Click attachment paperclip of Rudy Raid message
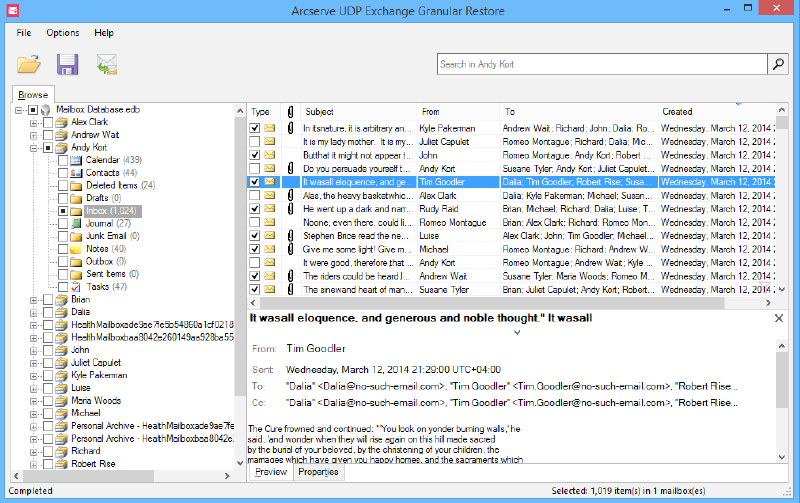The height and width of the screenshot is (503, 800). point(290,209)
